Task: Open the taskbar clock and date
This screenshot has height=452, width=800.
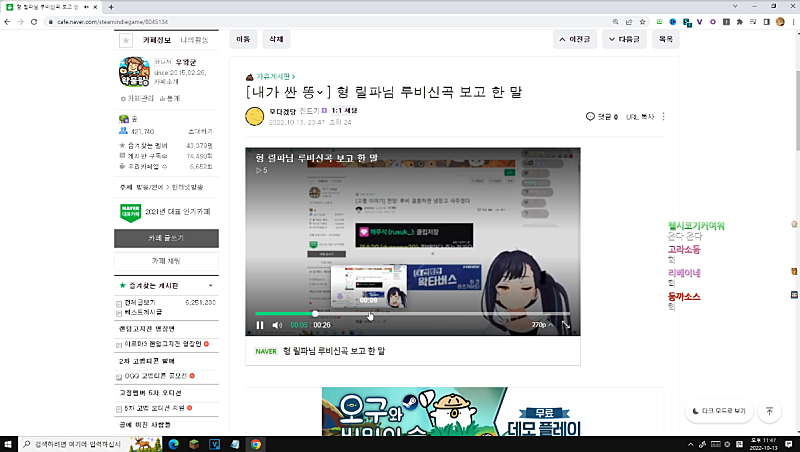Action: 764,444
